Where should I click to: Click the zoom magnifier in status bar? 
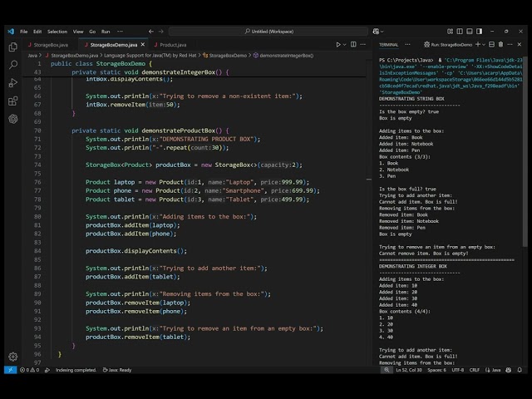click(x=387, y=370)
